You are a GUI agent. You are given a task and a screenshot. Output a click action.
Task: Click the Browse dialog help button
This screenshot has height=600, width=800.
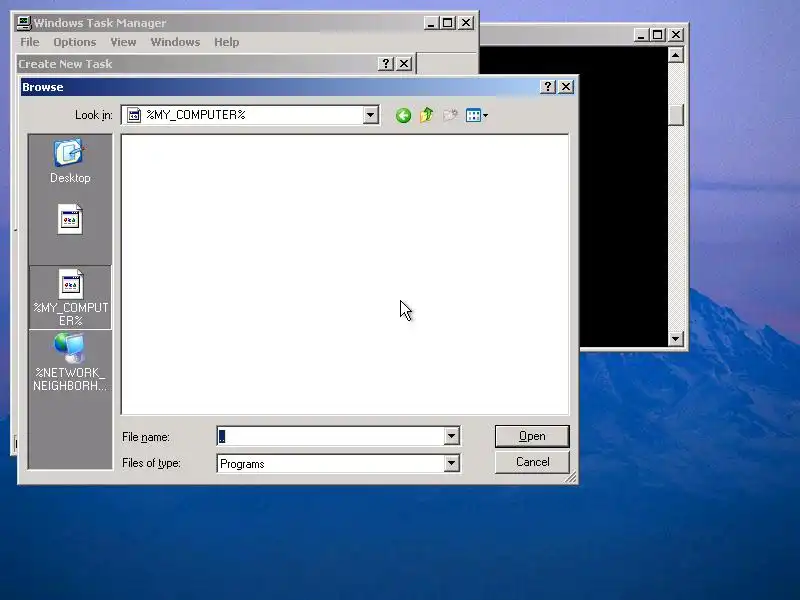(x=548, y=87)
